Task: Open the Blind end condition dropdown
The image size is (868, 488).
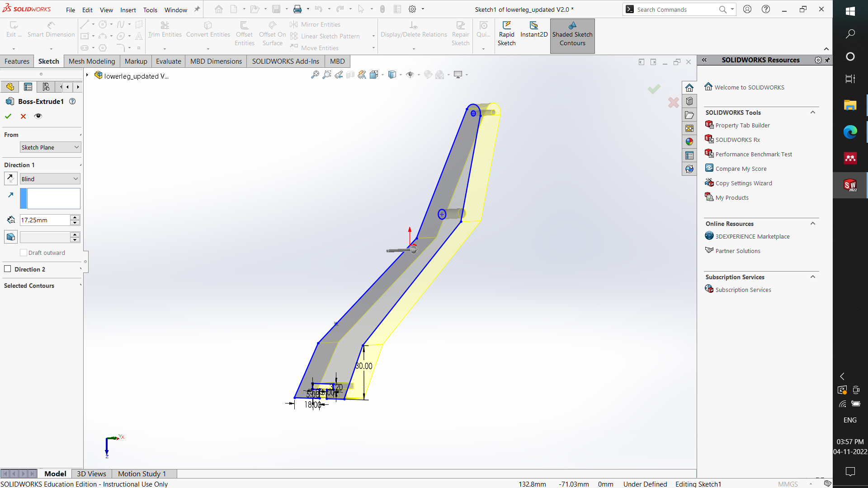Action: tap(50, 179)
